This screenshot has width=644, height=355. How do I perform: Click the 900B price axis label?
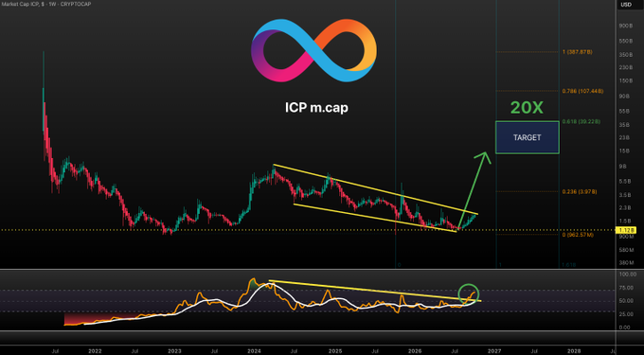click(625, 26)
